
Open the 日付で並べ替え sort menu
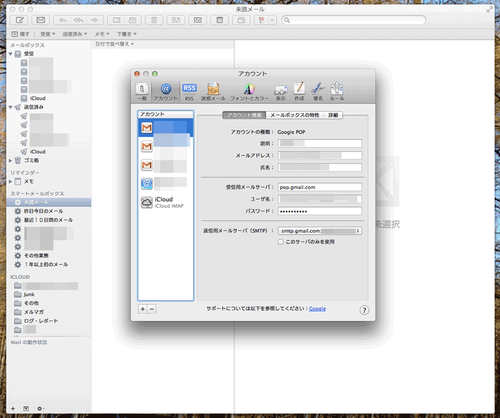click(114, 44)
